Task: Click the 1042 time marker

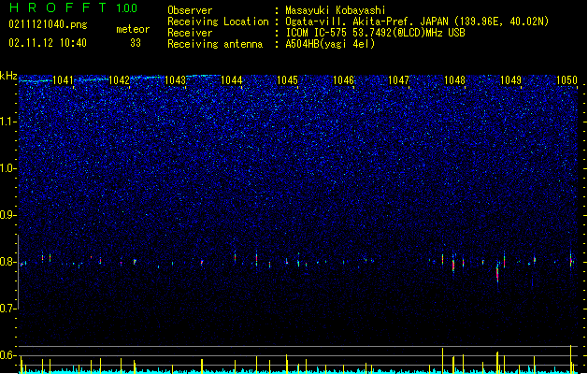Action: (119, 80)
